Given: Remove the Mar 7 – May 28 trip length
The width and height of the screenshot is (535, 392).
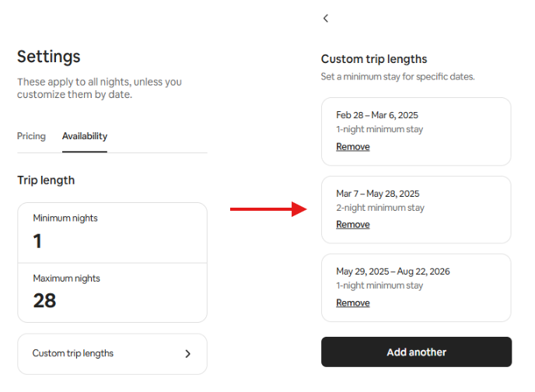Looking at the screenshot, I should 352,224.
